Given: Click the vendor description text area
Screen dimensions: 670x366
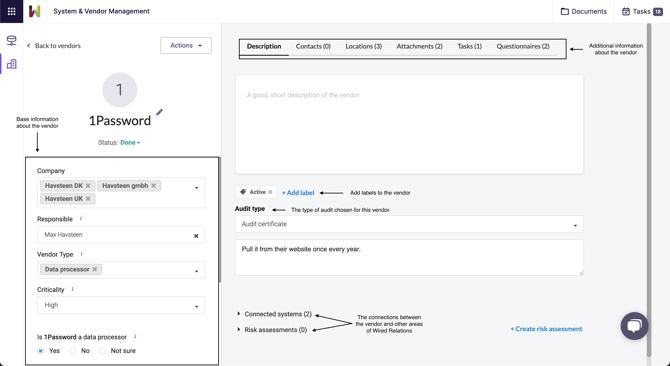Looking at the screenshot, I should [409, 124].
